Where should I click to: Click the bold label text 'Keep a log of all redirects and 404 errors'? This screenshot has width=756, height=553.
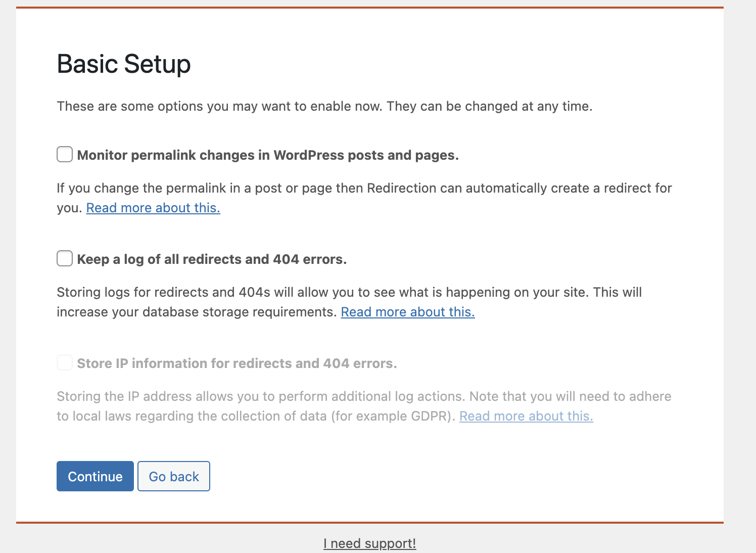pos(212,259)
